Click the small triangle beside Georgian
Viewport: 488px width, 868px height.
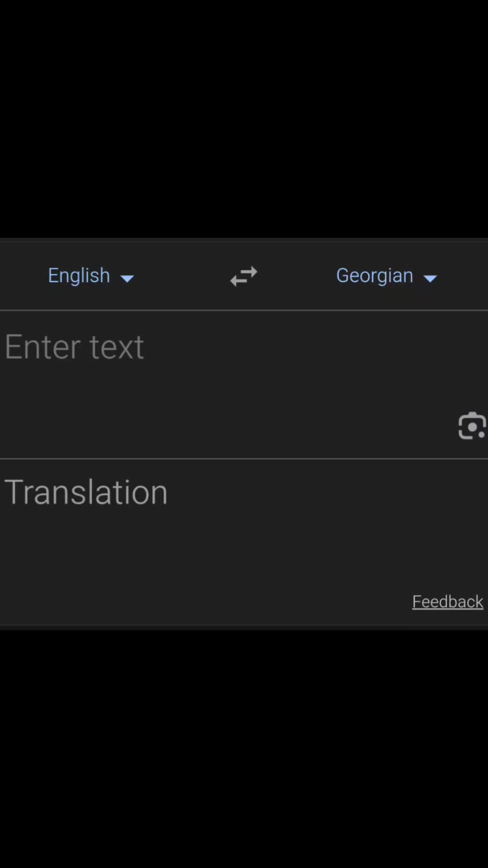tap(430, 278)
